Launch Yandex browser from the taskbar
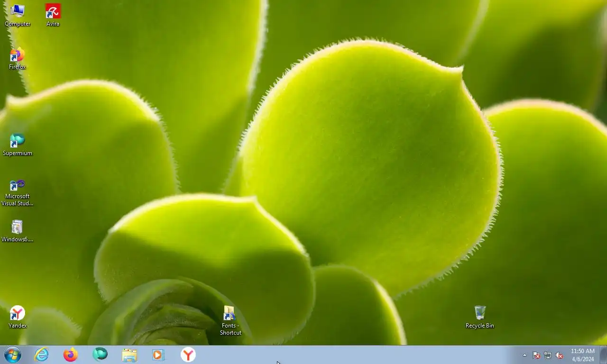The image size is (607, 364). click(x=188, y=355)
